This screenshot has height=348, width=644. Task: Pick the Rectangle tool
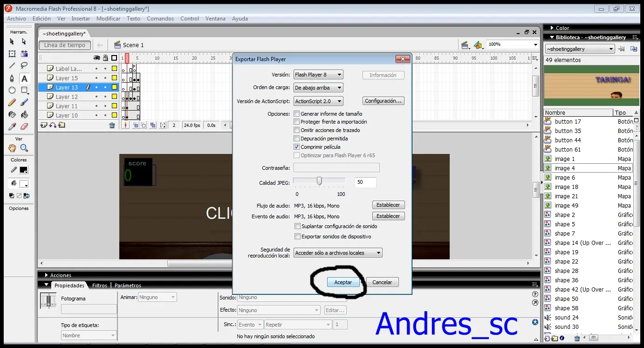[x=24, y=90]
